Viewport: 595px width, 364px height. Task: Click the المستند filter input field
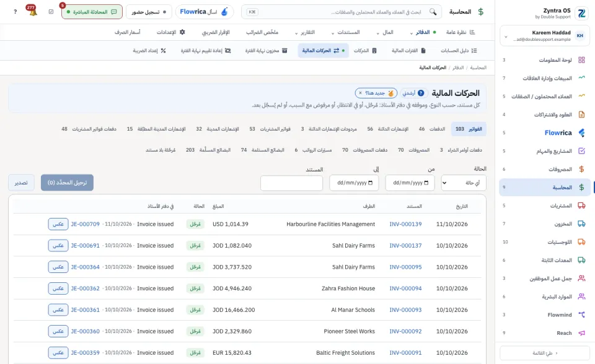point(291,183)
